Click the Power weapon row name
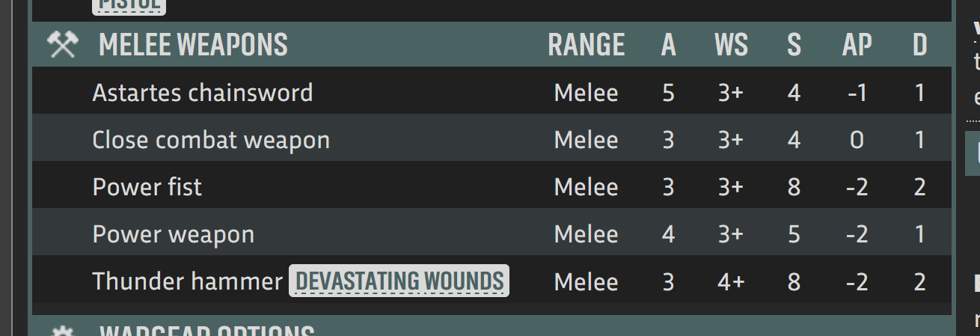 click(x=174, y=235)
